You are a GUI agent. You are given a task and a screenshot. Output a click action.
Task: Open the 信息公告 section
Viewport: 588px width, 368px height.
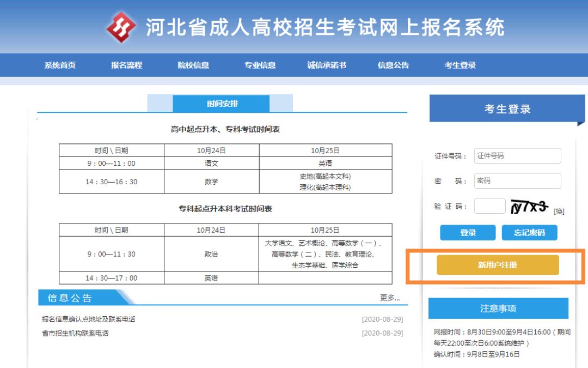(394, 65)
